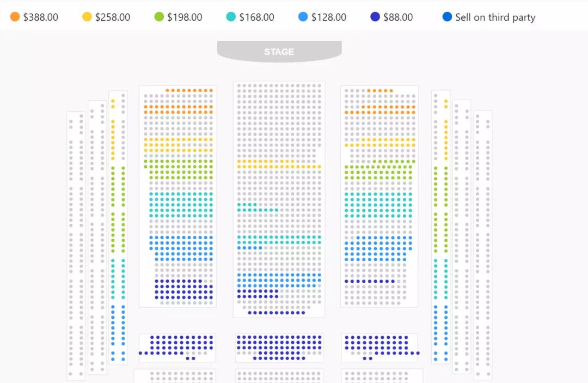
Task: Select the center bottom single-row dark blue seats
Action: (277, 313)
